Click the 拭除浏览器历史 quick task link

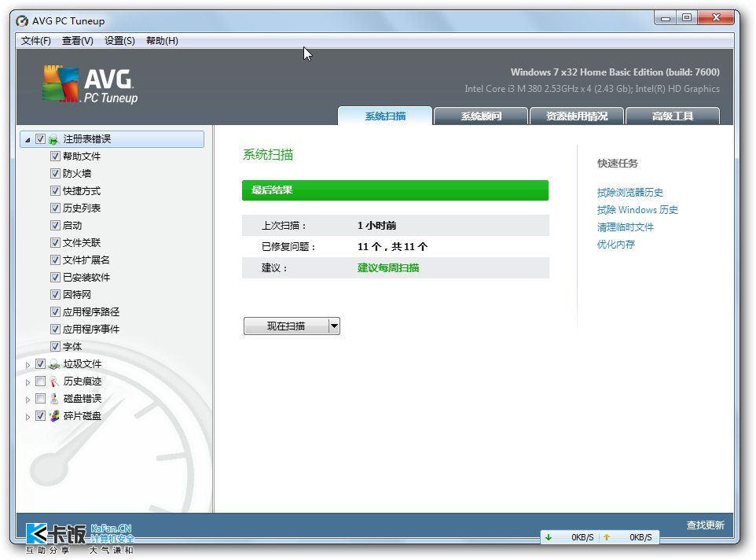[x=629, y=193]
